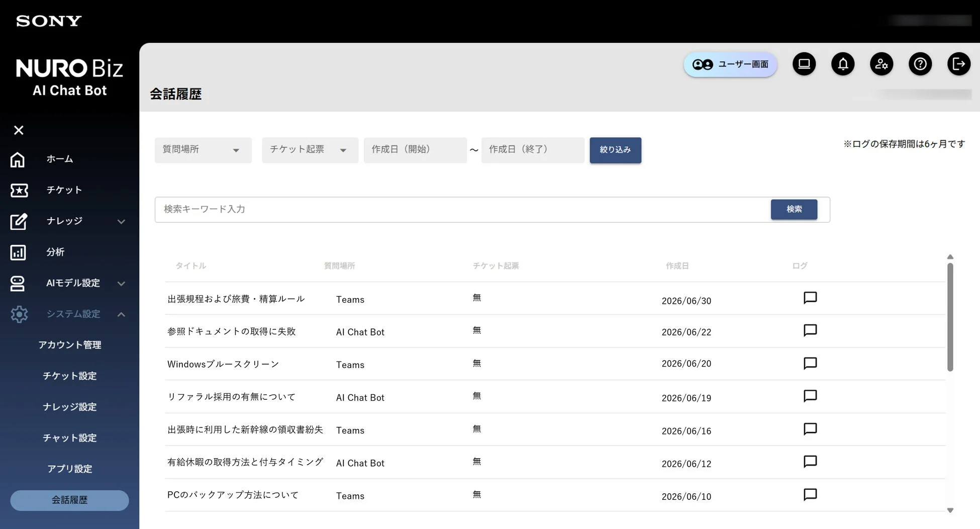
Task: Select title PCのバックアップ方法について
Action: pos(233,495)
